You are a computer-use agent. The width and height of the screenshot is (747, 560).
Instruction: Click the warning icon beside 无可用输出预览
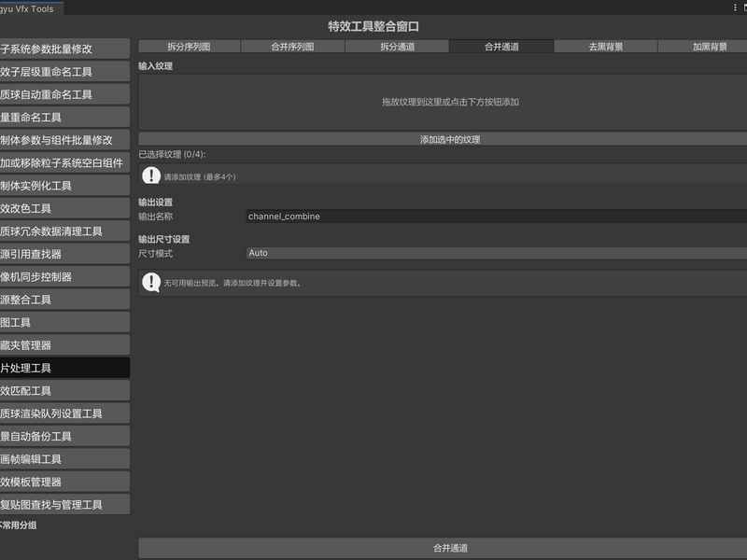tap(151, 283)
